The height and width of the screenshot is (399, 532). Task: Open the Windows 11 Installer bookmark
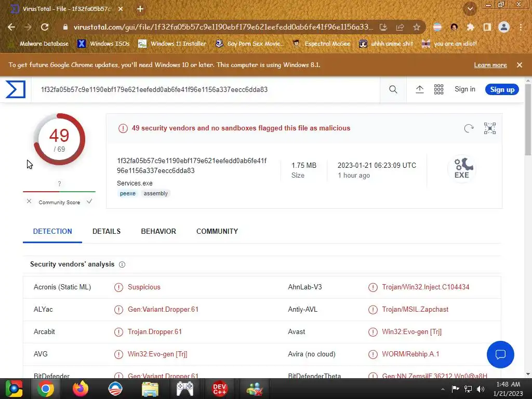(x=172, y=44)
